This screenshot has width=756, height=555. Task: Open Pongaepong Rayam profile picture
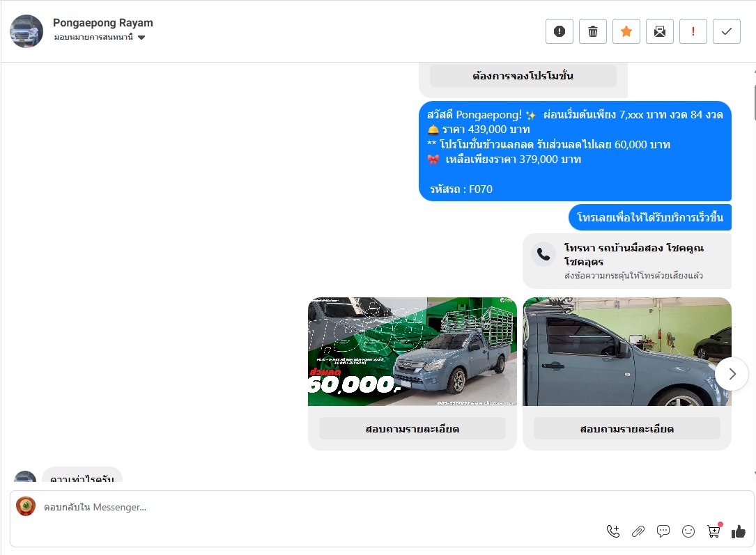(x=26, y=31)
